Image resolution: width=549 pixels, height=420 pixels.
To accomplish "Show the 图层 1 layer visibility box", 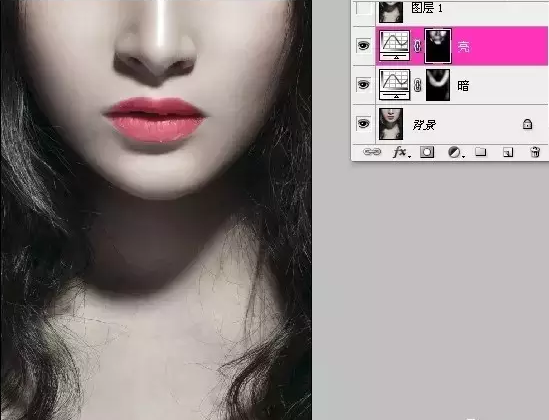I will point(364,8).
